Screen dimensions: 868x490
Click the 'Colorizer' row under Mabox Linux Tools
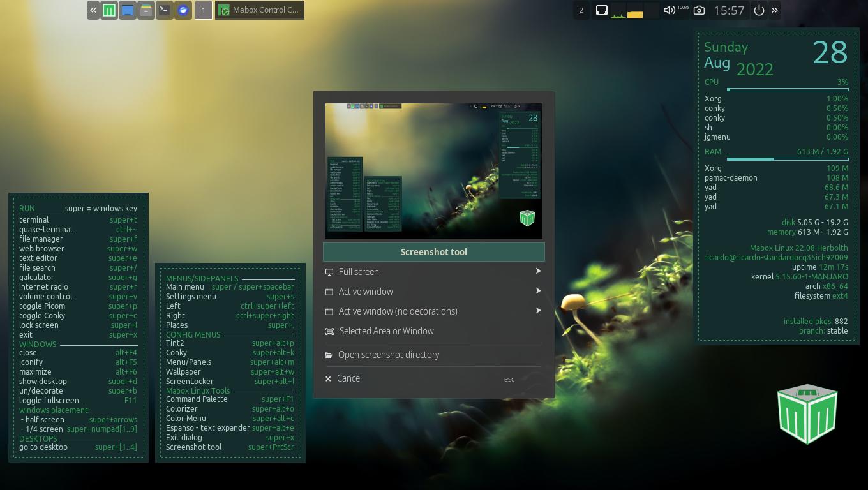coord(230,408)
